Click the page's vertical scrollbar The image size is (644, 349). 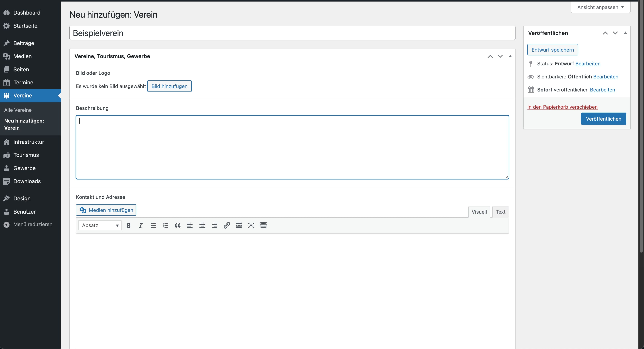(641, 125)
